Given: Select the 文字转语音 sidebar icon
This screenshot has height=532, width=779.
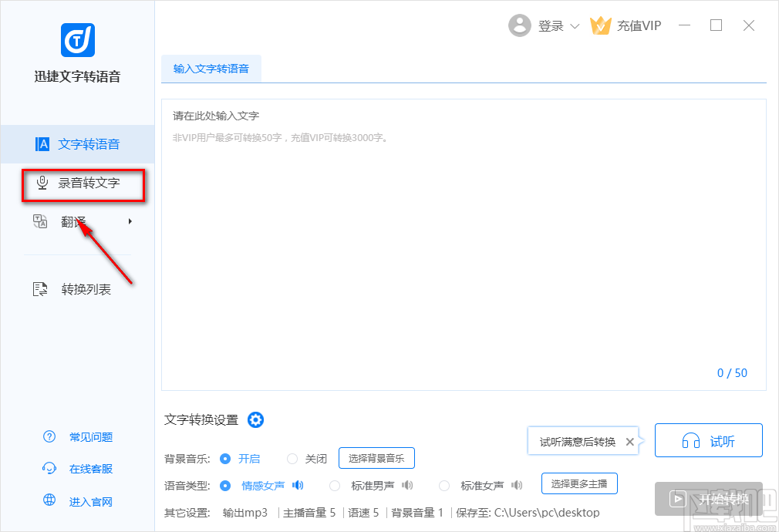Looking at the screenshot, I should click(41, 143).
